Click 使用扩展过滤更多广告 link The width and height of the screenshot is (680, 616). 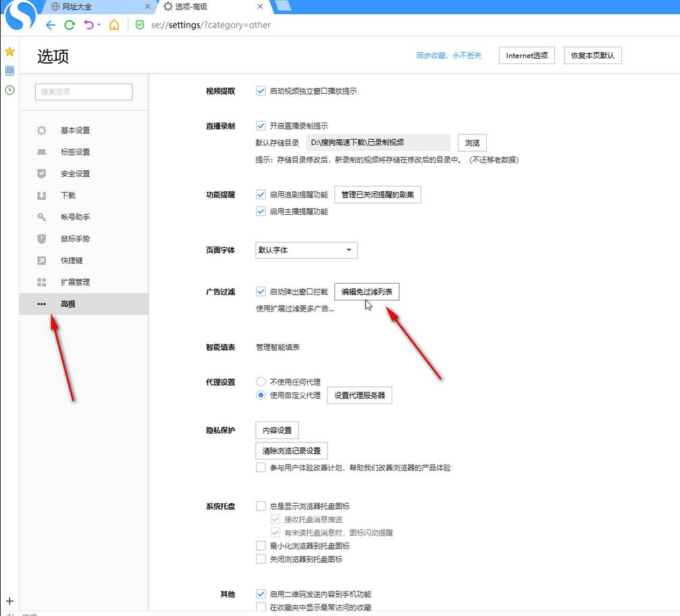click(295, 309)
